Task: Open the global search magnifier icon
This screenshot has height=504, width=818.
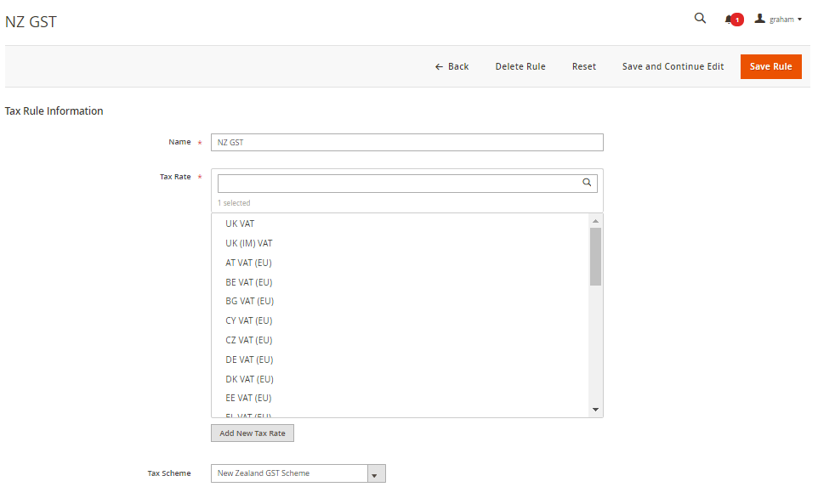Action: click(700, 19)
